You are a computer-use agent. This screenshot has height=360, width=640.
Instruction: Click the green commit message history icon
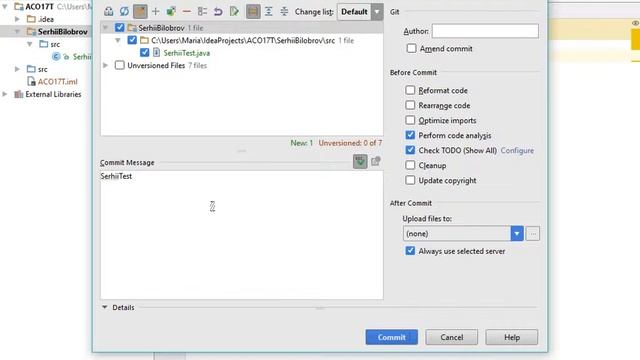coord(360,162)
